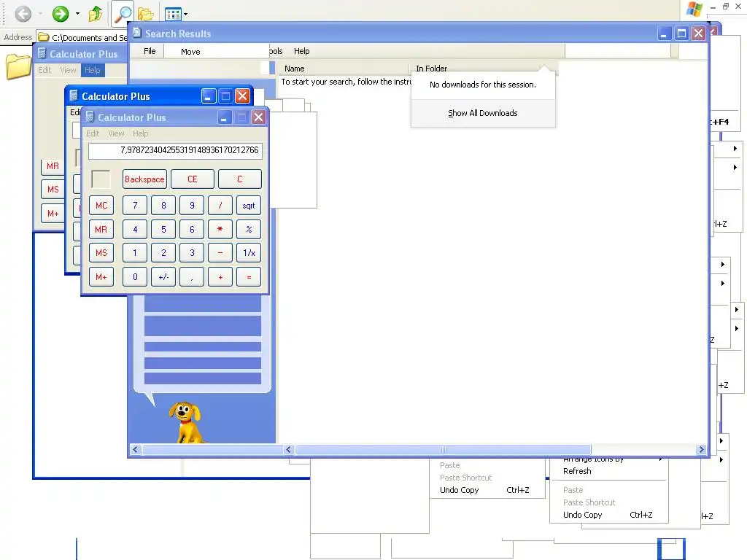
Task: Click MR button in front calculator
Action: pos(101,229)
